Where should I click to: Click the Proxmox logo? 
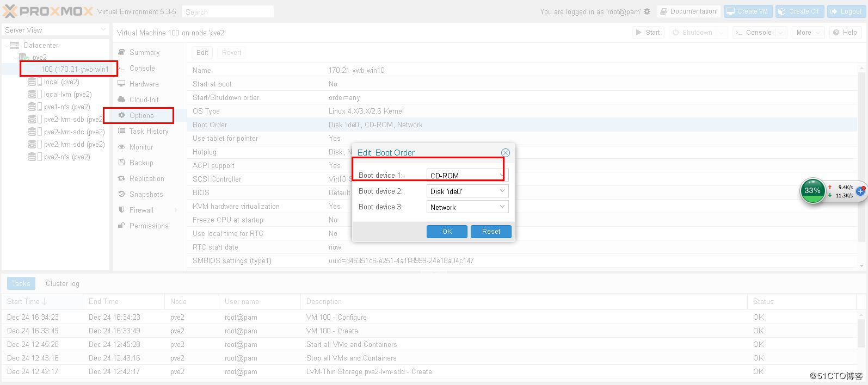click(x=48, y=11)
